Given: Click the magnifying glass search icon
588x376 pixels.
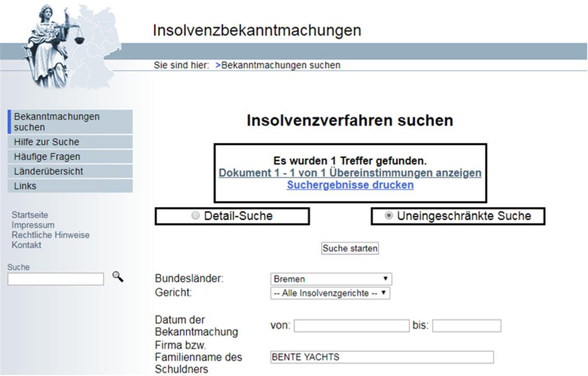Looking at the screenshot, I should pyautogui.click(x=118, y=277).
